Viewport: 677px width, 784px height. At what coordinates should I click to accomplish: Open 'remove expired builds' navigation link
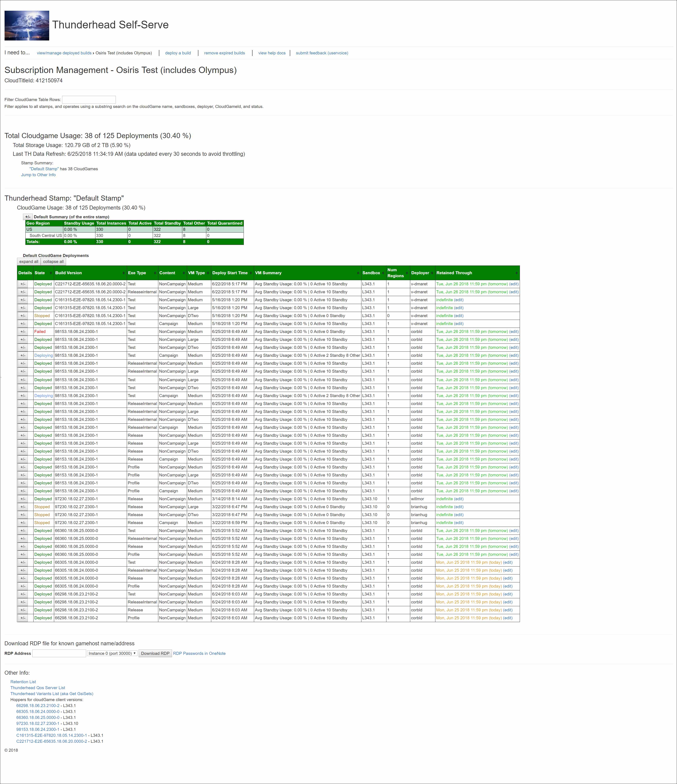[x=224, y=53]
